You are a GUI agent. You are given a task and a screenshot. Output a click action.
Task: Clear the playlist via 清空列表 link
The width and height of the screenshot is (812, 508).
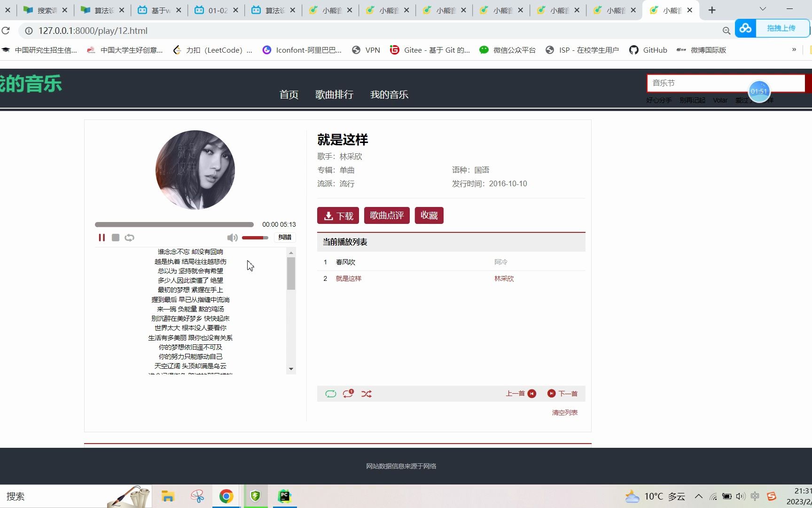[564, 413]
